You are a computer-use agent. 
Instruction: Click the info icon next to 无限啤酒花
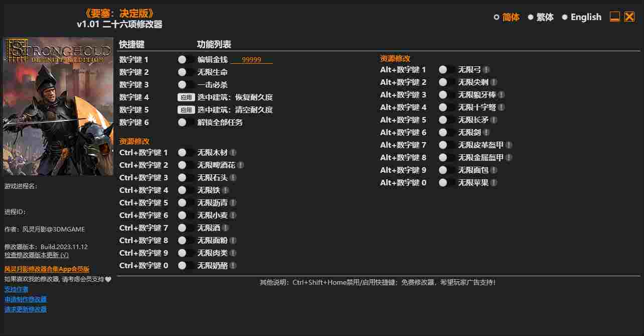click(x=241, y=165)
